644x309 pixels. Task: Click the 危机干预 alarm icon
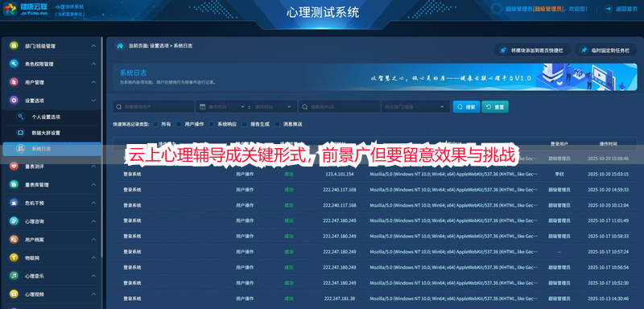14,203
